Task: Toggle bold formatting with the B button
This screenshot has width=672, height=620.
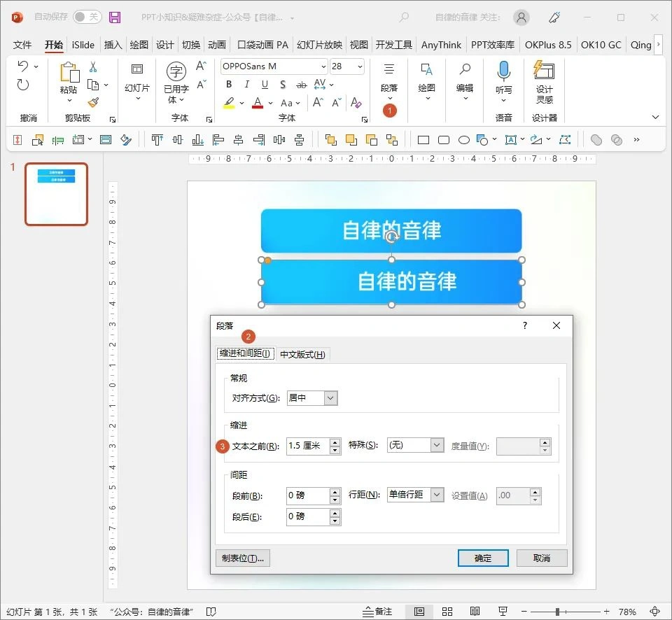Action: 228,84
